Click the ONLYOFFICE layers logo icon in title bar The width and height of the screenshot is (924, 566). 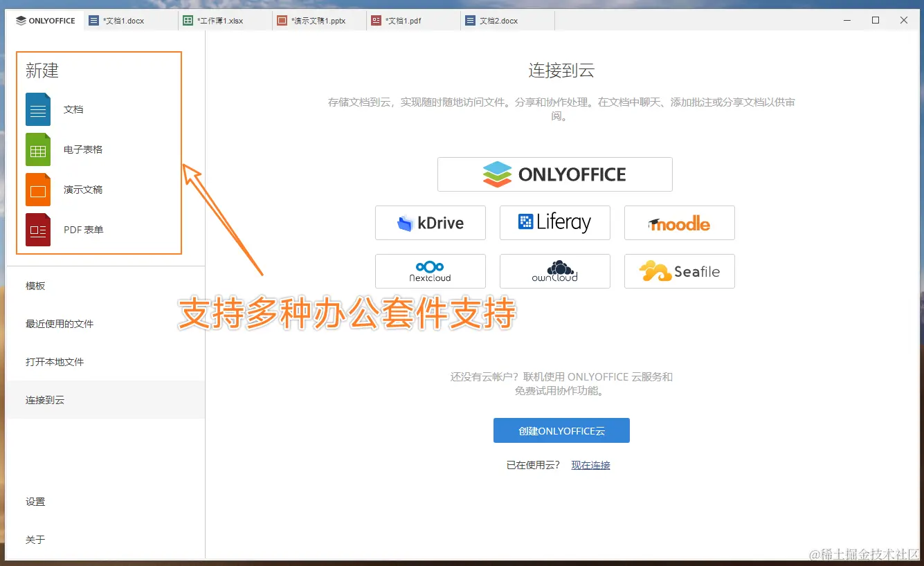[21, 21]
